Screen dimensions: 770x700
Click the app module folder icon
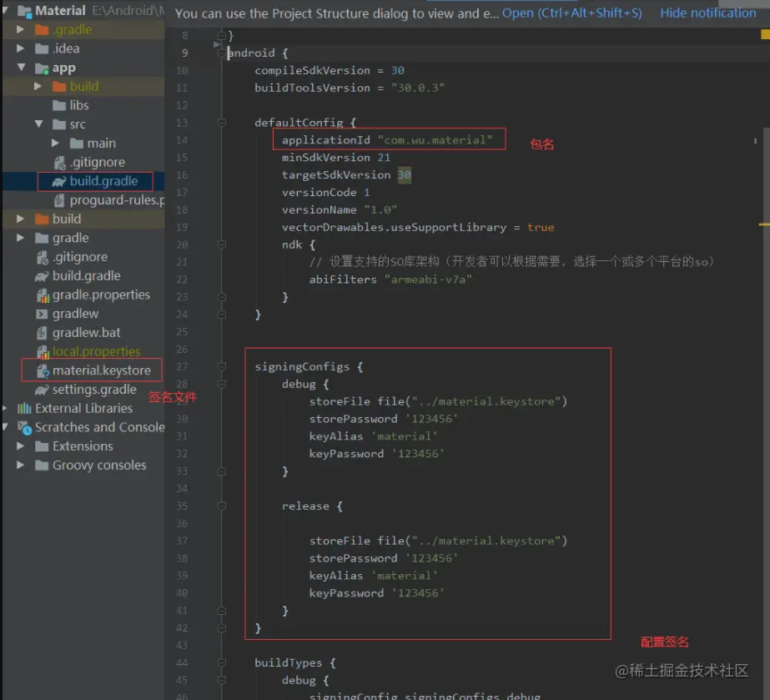coord(42,68)
